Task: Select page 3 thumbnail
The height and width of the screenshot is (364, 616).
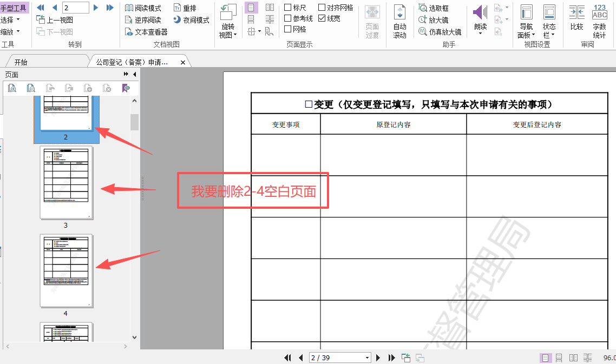Action: click(x=67, y=183)
